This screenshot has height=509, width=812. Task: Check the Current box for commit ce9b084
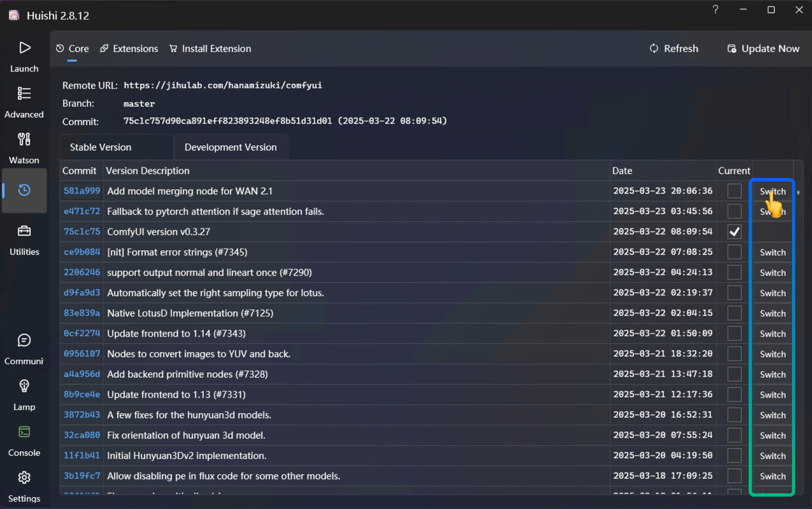pyautogui.click(x=734, y=252)
